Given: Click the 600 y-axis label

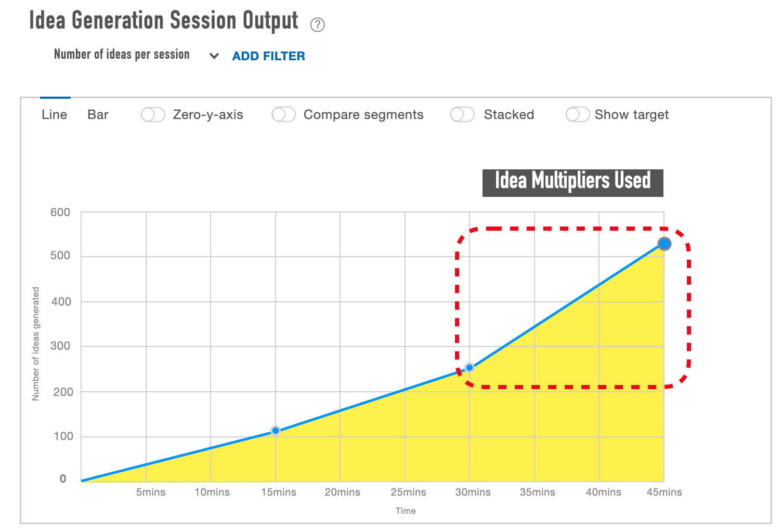Looking at the screenshot, I should pyautogui.click(x=60, y=212).
